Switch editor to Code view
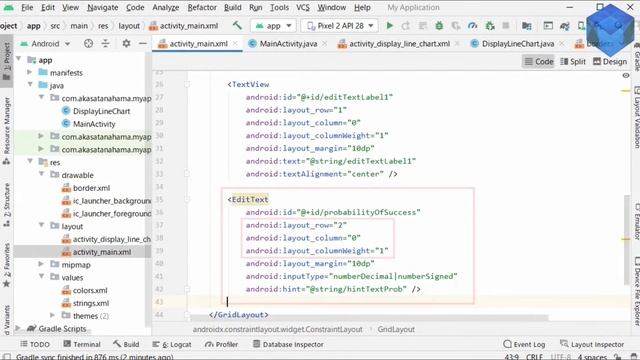Screen dimensions: 640x360 pyautogui.click(x=539, y=61)
